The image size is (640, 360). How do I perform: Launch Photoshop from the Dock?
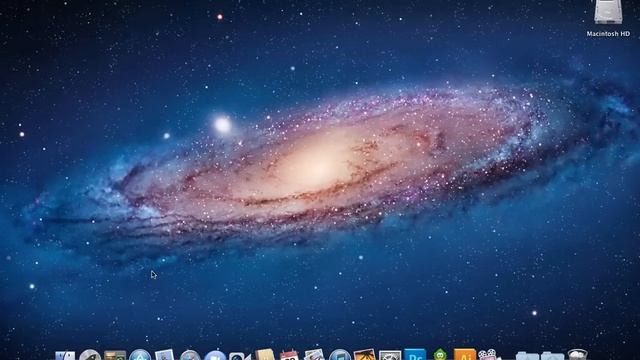pyautogui.click(x=415, y=354)
